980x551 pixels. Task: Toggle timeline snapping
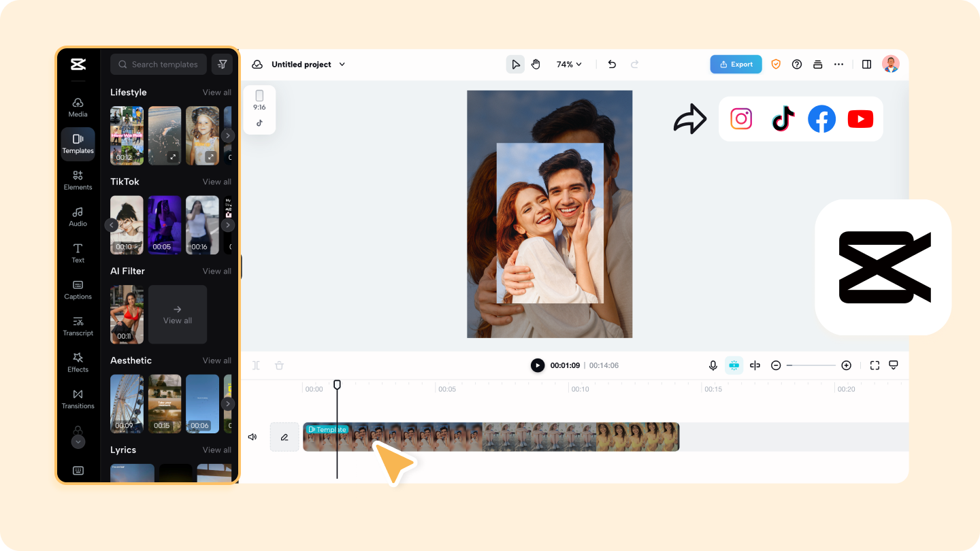point(734,365)
